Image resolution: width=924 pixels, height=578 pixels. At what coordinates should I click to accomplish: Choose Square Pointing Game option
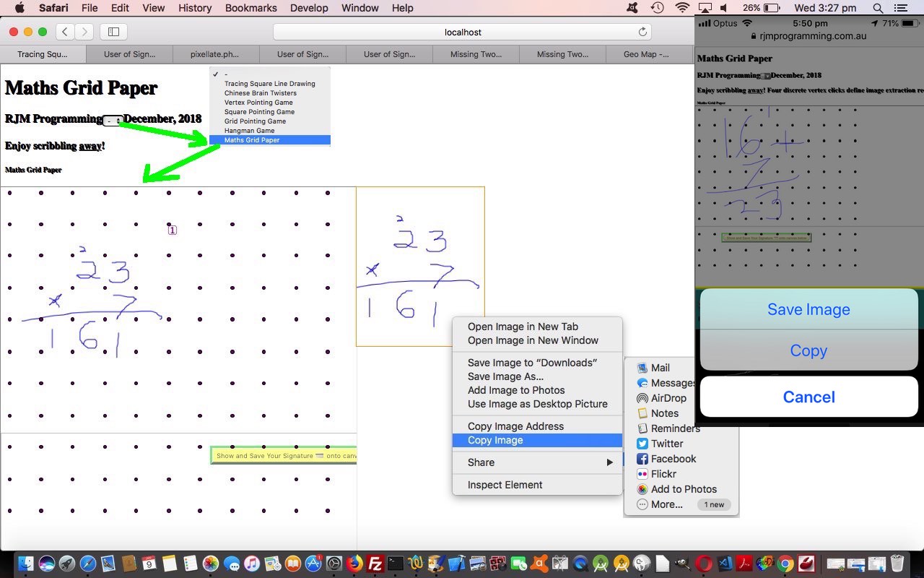[269, 112]
